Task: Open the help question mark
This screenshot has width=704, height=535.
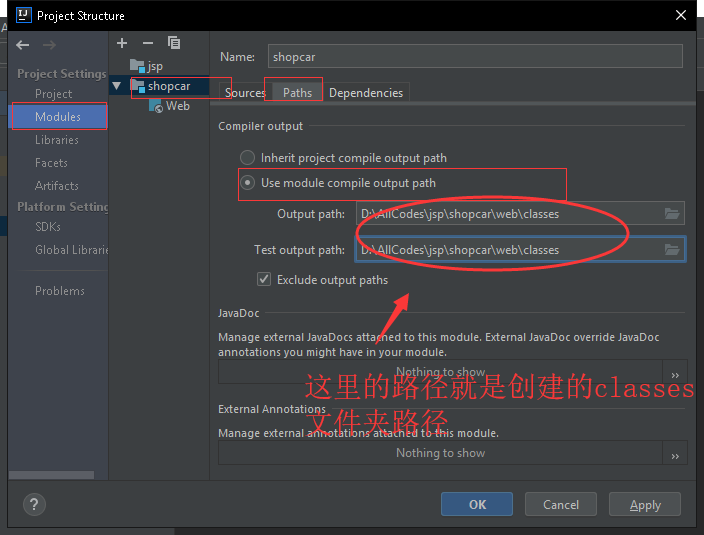Action: [34, 504]
